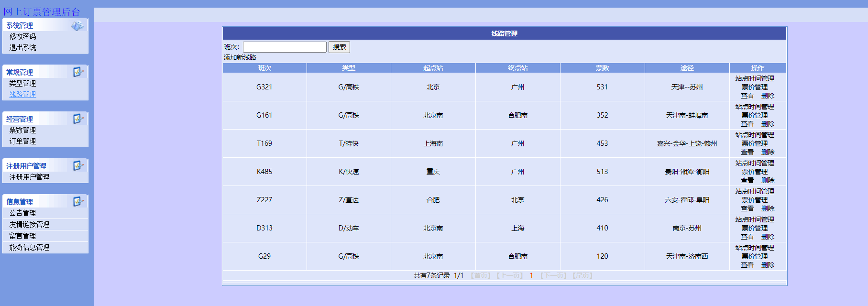Click 删除 for train T169
Screen dimensions: 868x306
tap(768, 152)
